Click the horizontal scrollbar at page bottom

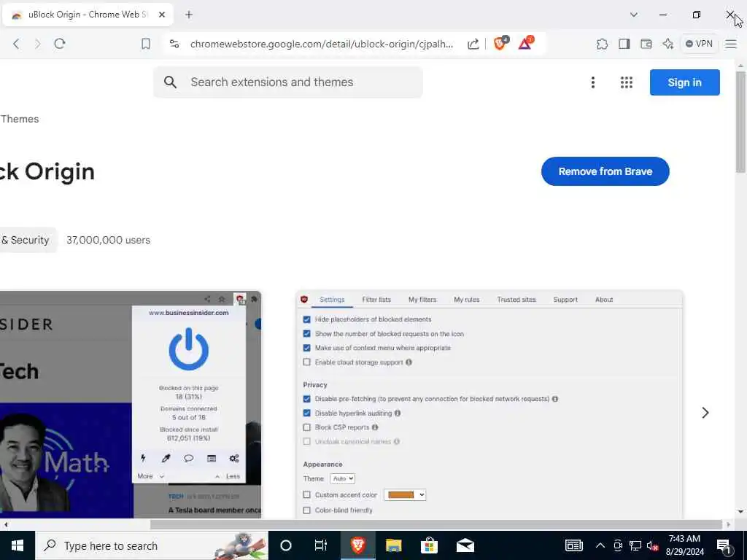tap(436, 524)
